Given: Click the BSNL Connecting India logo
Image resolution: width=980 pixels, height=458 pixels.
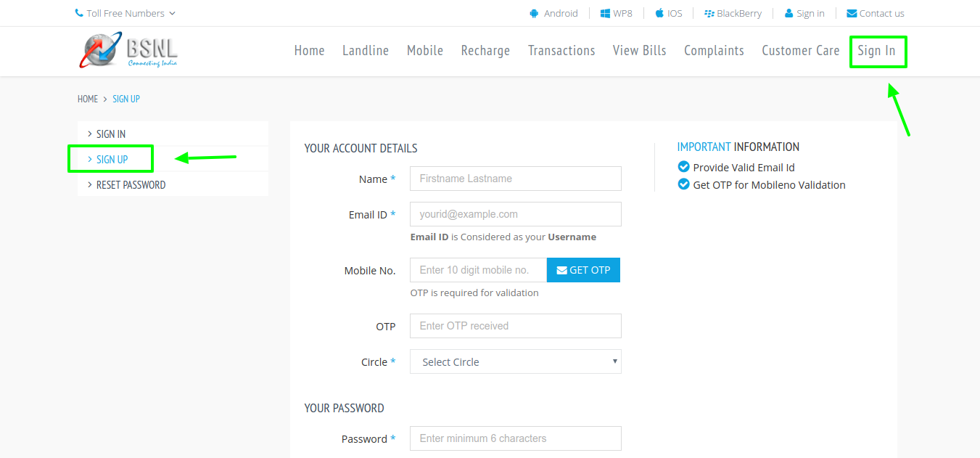Looking at the screenshot, I should click(128, 49).
